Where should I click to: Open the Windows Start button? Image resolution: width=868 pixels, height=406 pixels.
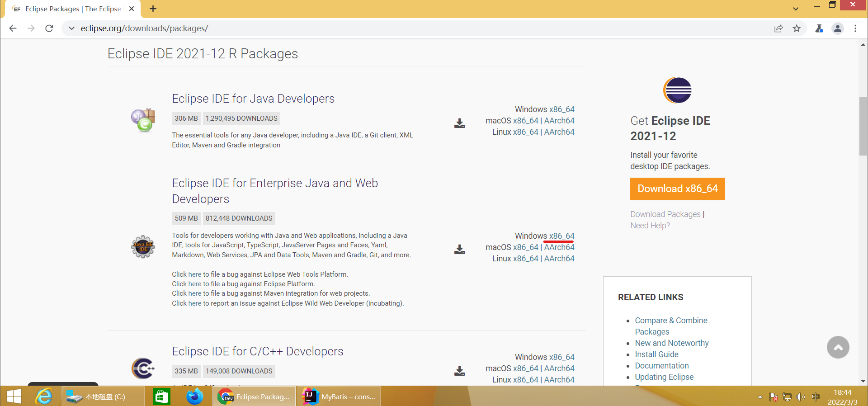click(14, 397)
